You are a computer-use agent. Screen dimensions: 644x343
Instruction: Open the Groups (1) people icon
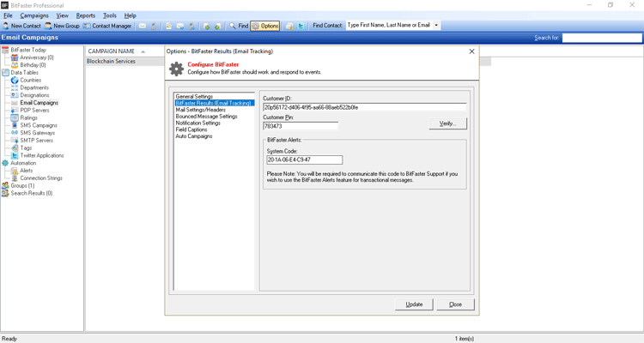[x=5, y=185]
